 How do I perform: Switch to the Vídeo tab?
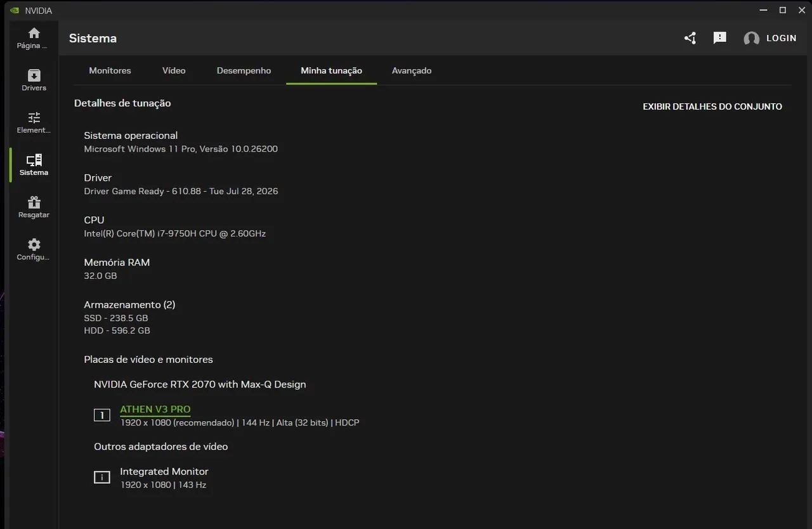[174, 70]
